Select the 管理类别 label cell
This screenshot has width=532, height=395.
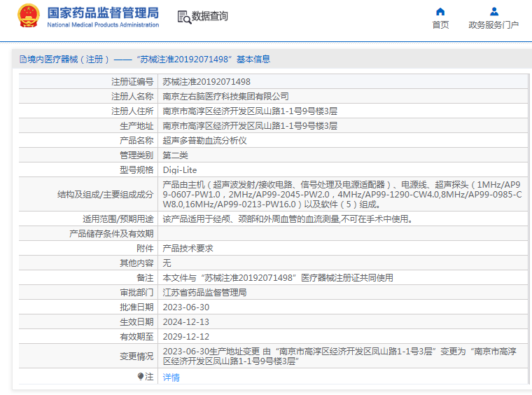89,155
